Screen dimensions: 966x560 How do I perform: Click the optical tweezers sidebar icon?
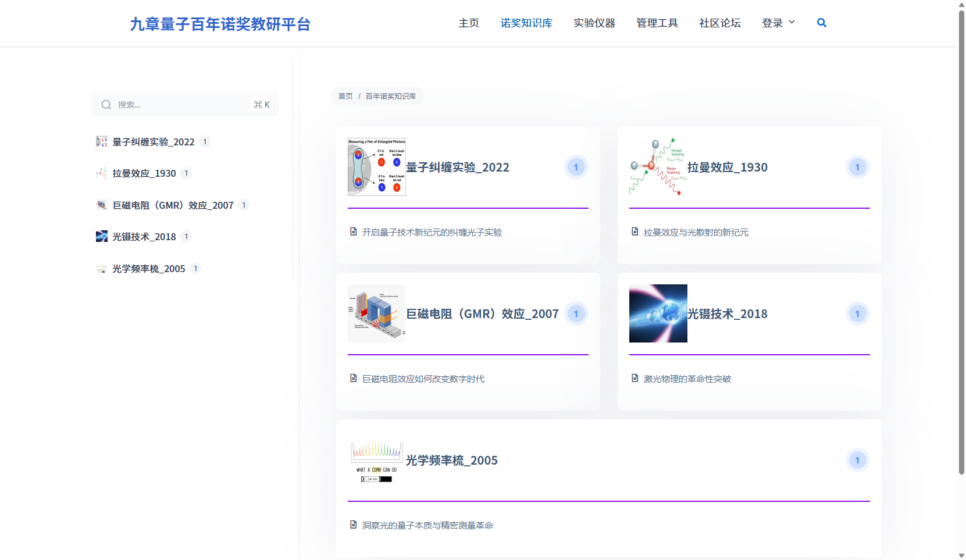[102, 236]
